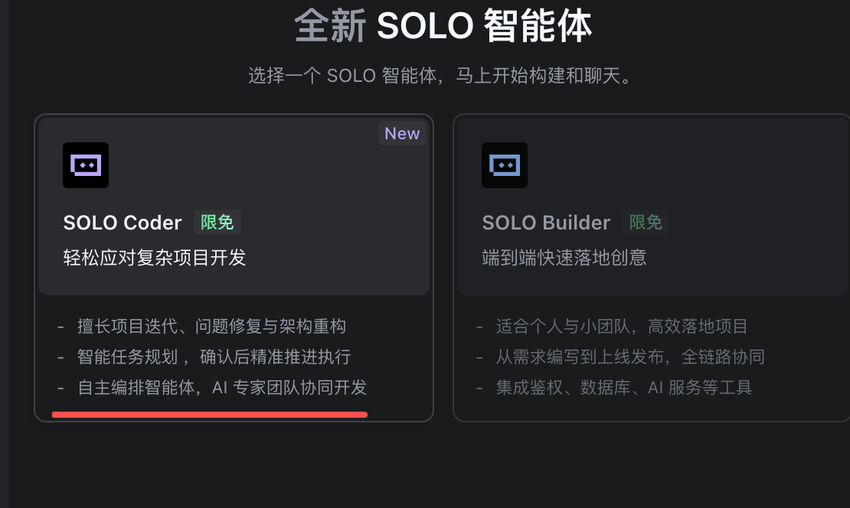
Task: Click the purple SOLO Coder robot icon
Action: tap(86, 165)
